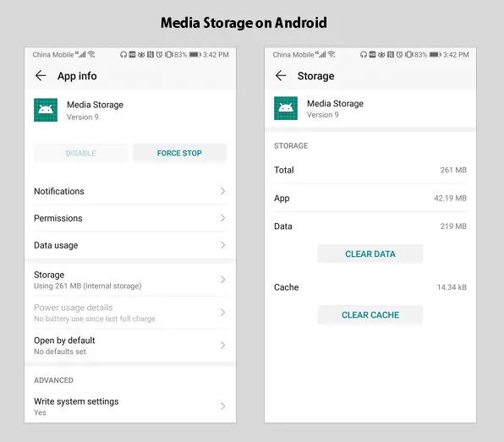Screen dimensions: 504x442
Task: Tap the headphone icon in Storage status bar
Action: click(364, 55)
